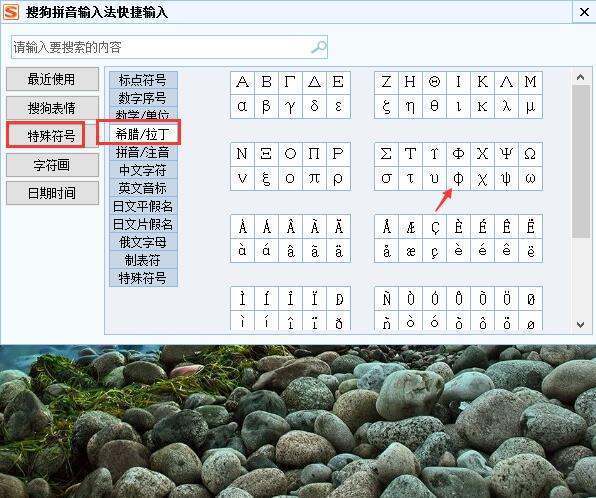Insert uppercase Gamma Γ symbol
The image size is (596, 498).
pos(290,82)
